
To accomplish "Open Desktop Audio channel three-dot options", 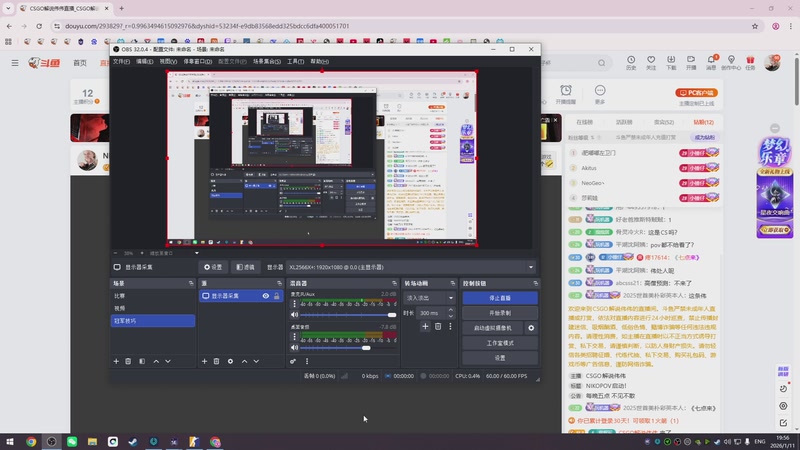I will pyautogui.click(x=294, y=336).
